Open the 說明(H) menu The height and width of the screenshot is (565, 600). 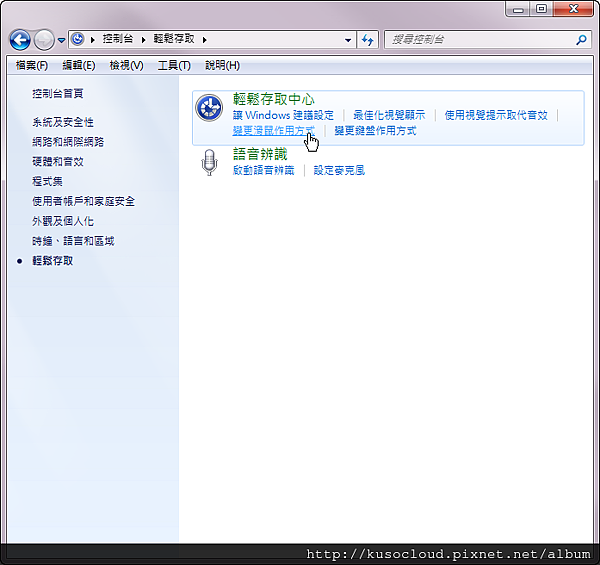point(222,65)
